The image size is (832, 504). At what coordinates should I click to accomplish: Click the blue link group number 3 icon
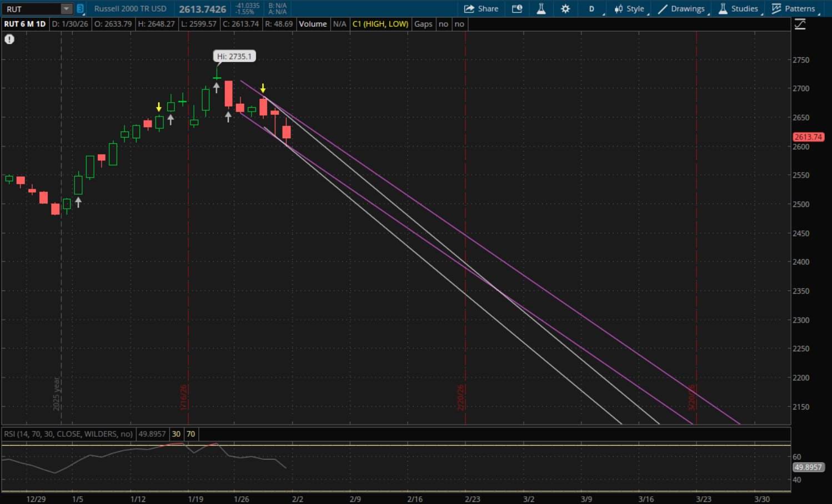(x=80, y=9)
